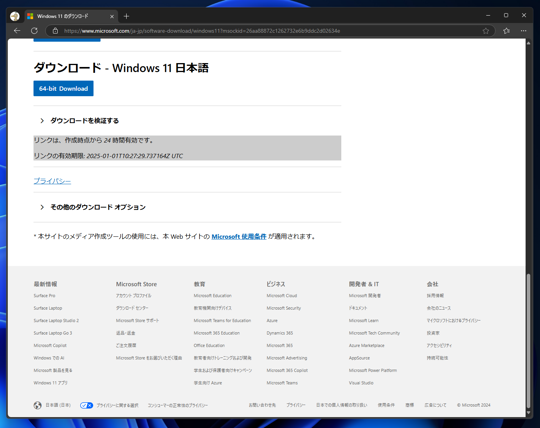Image resolution: width=540 pixels, height=428 pixels.
Task: Expand ダウンロードを検証する section
Action: (80, 121)
